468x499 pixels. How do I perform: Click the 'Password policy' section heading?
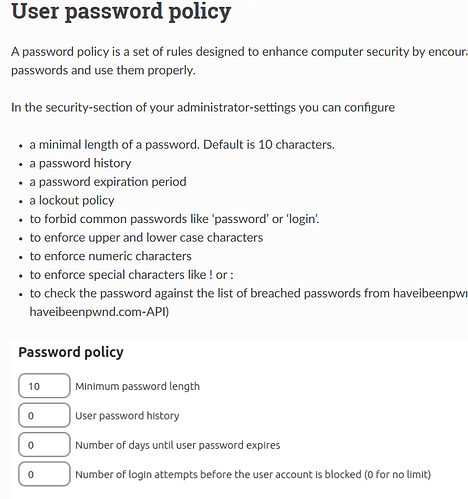click(x=71, y=352)
